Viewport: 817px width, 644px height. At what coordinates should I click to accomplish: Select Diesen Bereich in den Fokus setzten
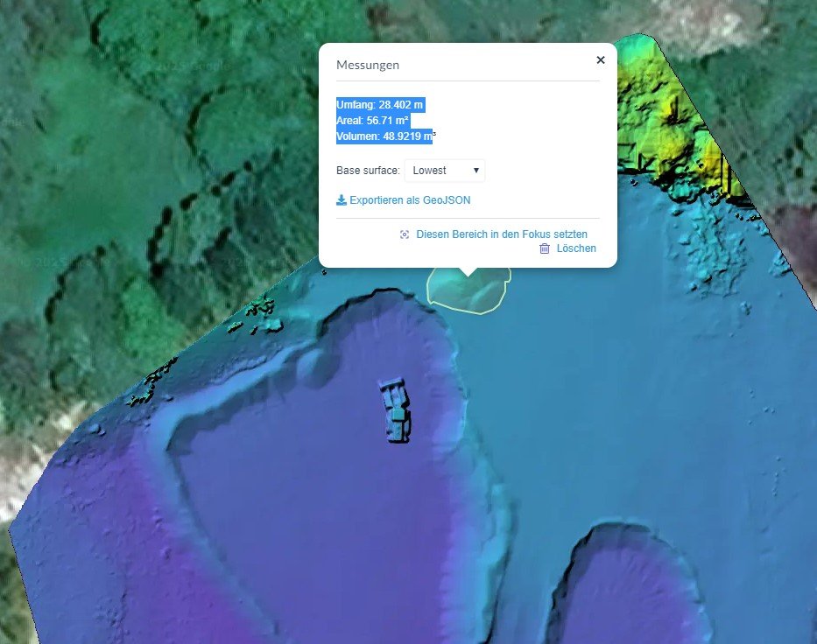502,234
